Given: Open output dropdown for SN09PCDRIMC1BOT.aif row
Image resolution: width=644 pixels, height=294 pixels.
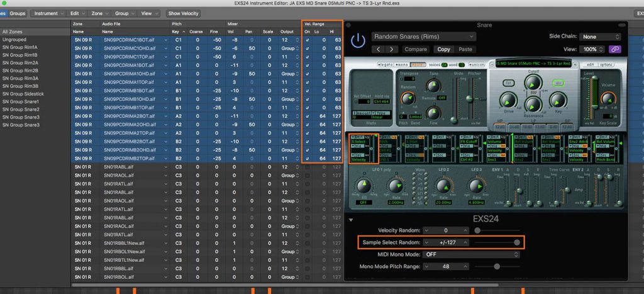Looking at the screenshot, I should 297,40.
